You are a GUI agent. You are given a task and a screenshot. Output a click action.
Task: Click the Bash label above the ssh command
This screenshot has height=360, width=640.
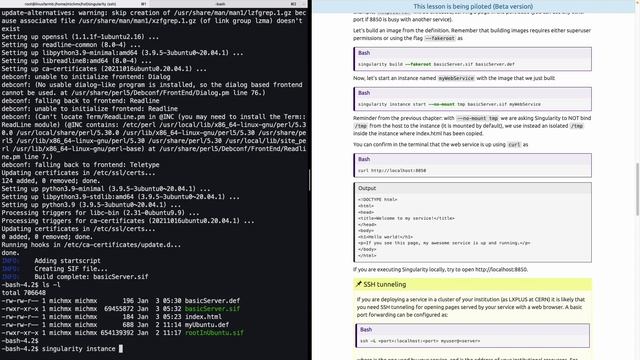coord(366,329)
